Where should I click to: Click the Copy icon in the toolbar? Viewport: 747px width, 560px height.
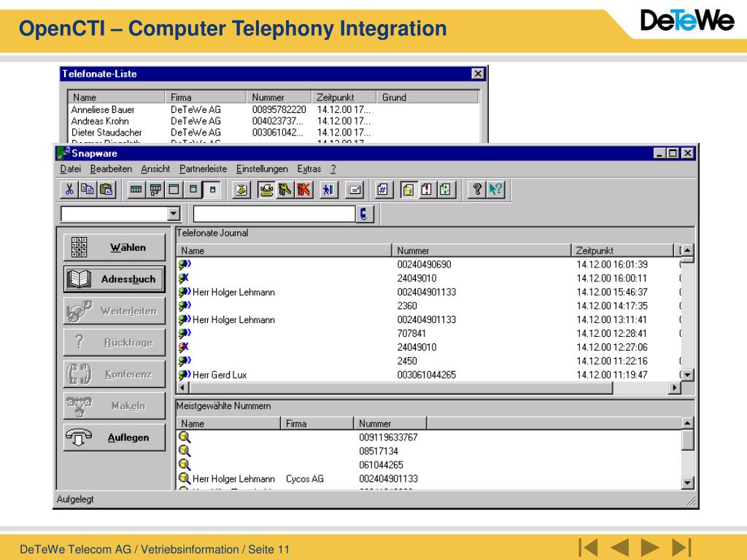pyautogui.click(x=88, y=190)
